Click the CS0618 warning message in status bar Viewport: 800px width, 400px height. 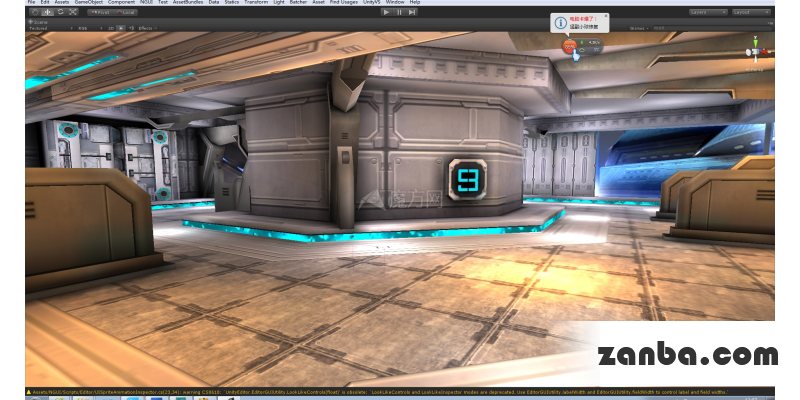tap(380, 392)
